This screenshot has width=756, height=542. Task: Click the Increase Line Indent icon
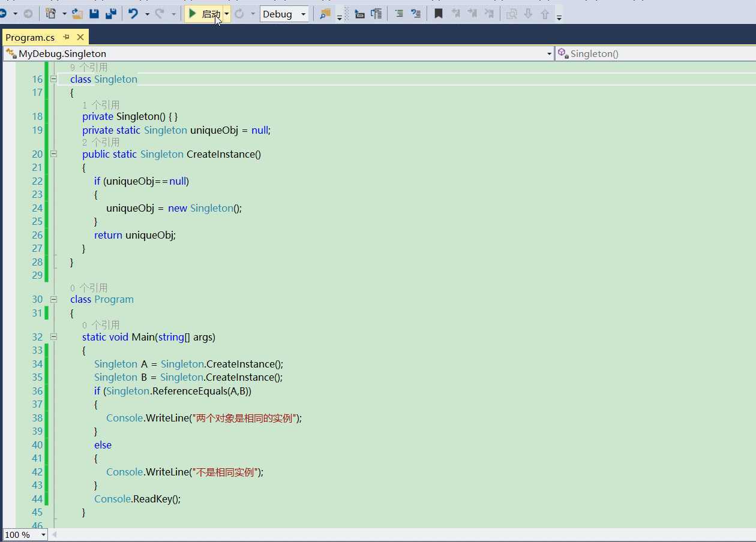tap(399, 14)
